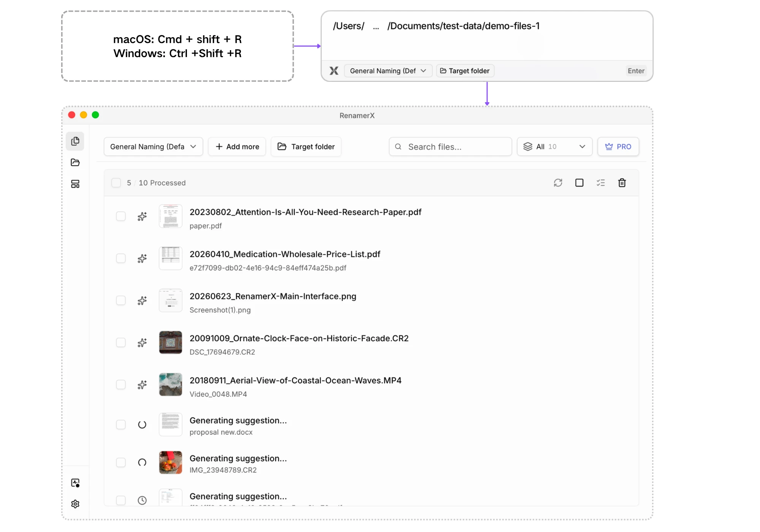
Task: Click the RenamerX X logo in quick bar
Action: tap(334, 71)
